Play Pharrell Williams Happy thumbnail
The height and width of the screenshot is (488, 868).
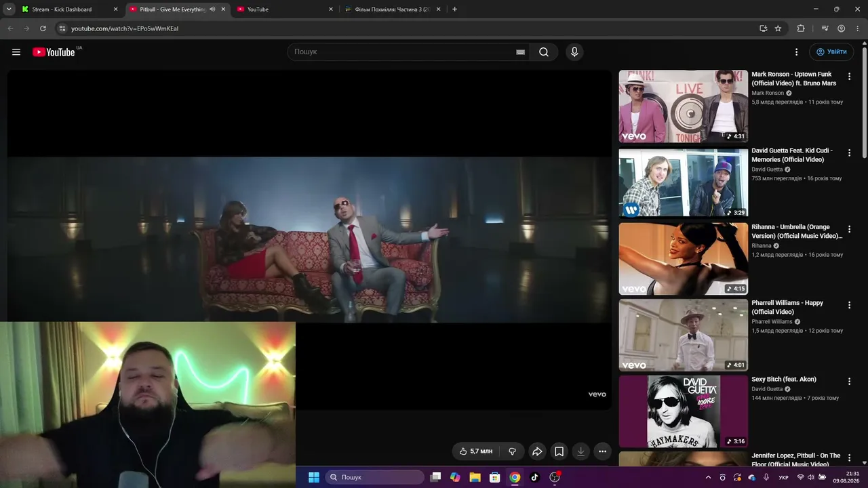click(683, 335)
